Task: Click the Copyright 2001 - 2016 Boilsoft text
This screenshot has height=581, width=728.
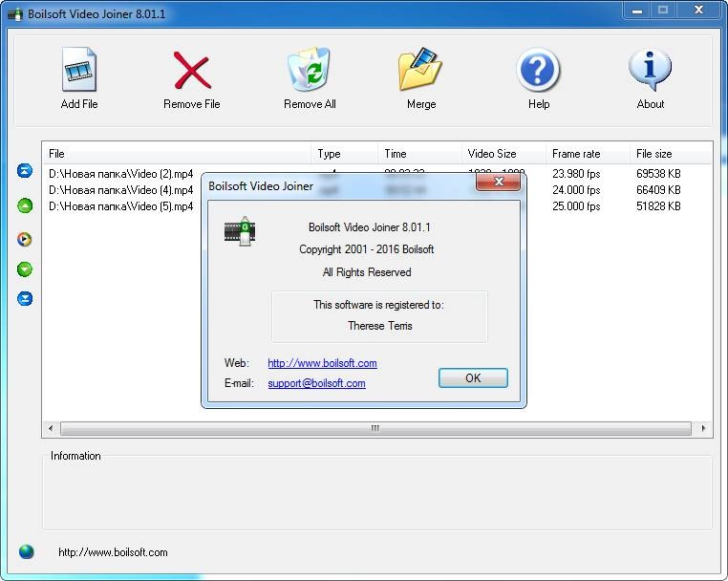Action: (x=366, y=249)
